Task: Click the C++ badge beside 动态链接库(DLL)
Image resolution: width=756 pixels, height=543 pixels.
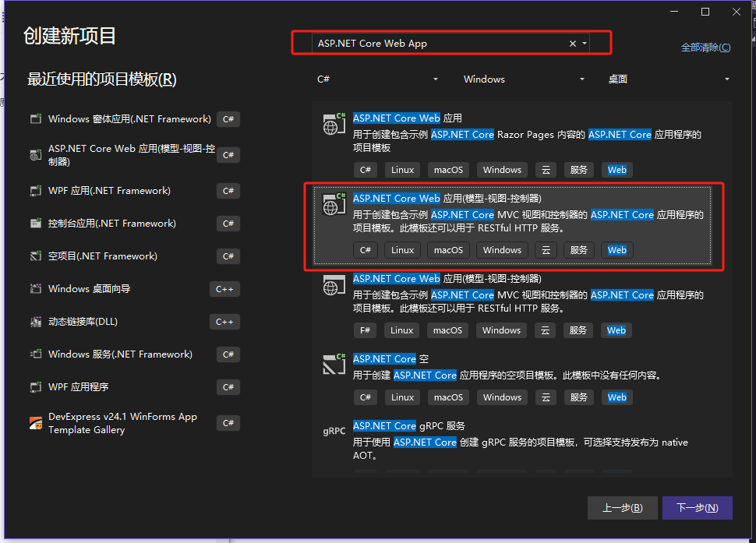Action: [224, 322]
